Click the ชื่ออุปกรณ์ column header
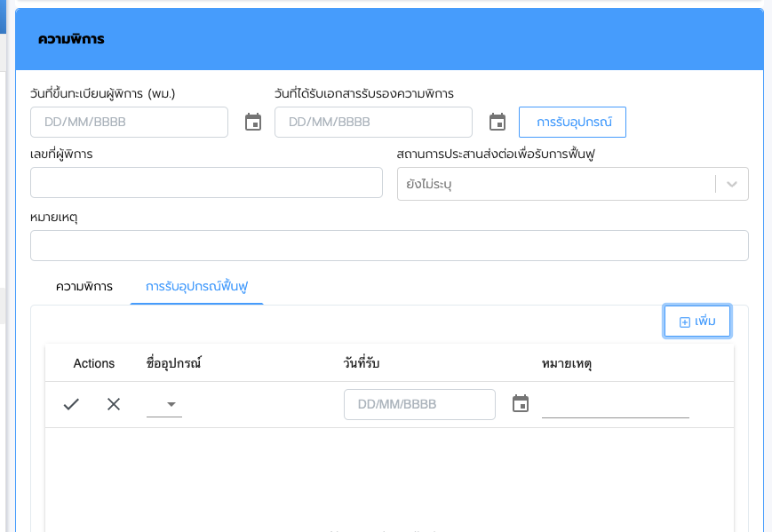Screen dimensions: 772x532 pos(174,363)
